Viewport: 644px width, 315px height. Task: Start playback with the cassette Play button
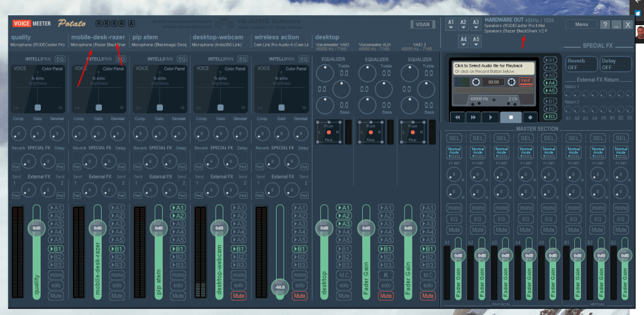[490, 117]
